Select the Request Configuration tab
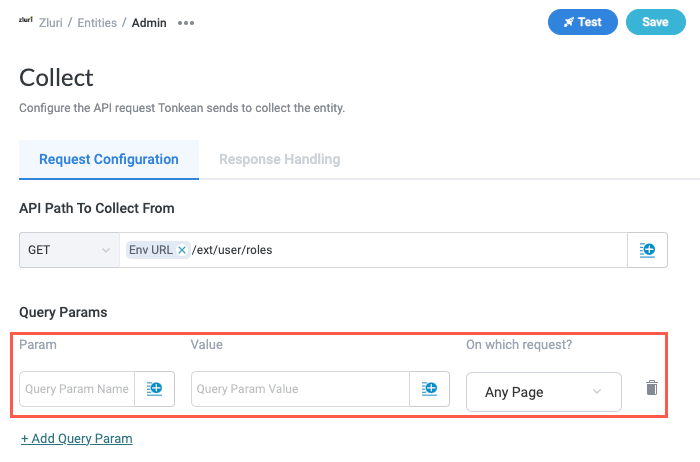 coord(109,159)
